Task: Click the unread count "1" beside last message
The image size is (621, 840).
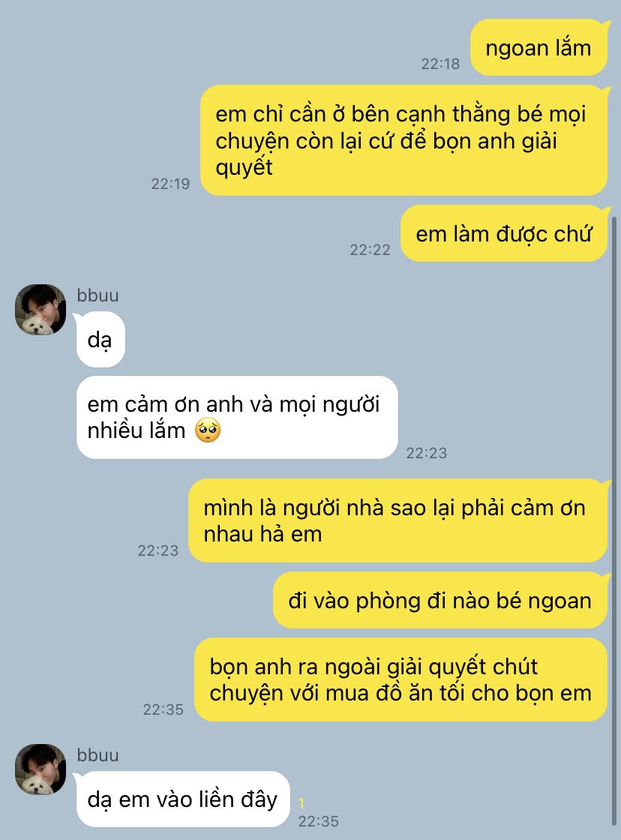Action: click(301, 803)
